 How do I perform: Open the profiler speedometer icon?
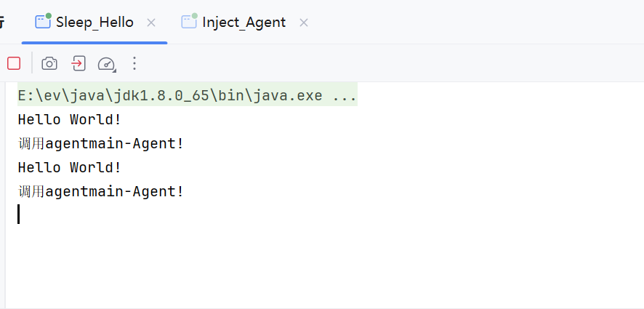click(x=106, y=64)
